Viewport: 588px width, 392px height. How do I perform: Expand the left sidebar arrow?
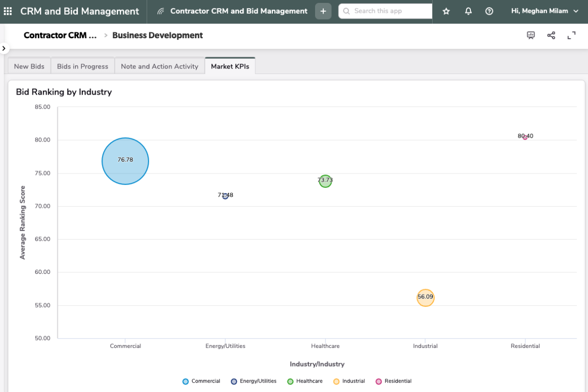pyautogui.click(x=4, y=49)
